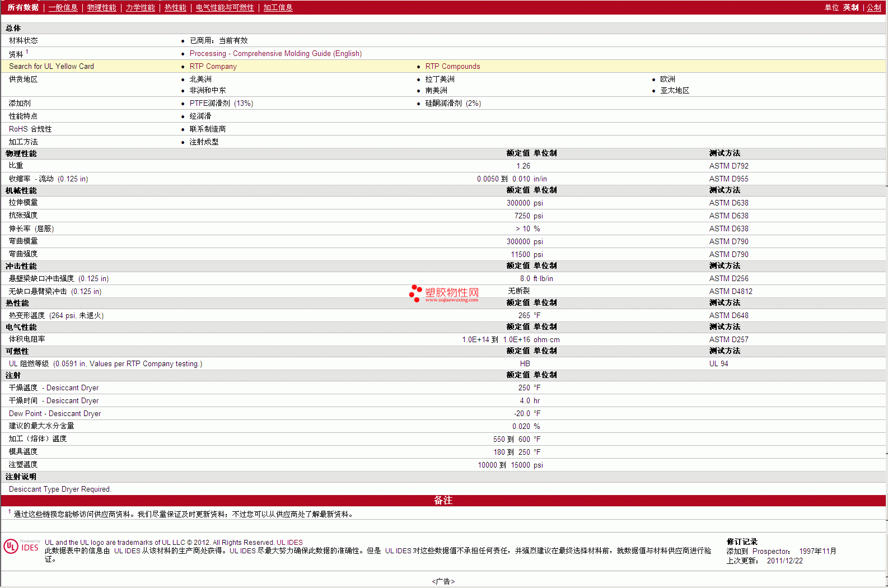
Task: Click the ASTM D4812 test method
Action: pos(731,291)
